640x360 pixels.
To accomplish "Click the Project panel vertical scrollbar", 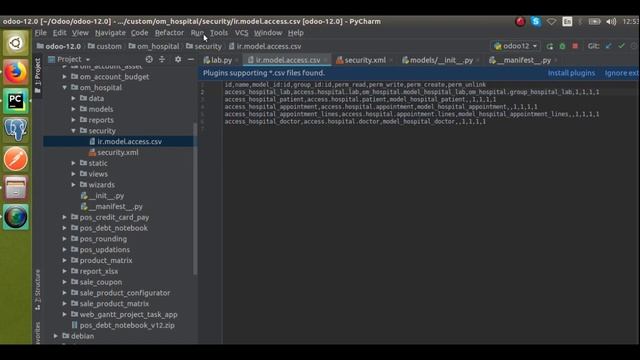I will [x=195, y=199].
